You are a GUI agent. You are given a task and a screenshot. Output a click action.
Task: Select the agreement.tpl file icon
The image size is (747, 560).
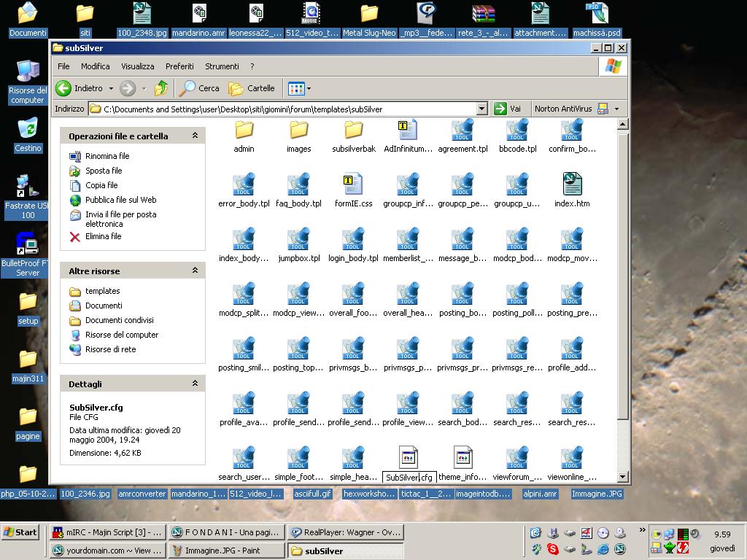coord(462,130)
